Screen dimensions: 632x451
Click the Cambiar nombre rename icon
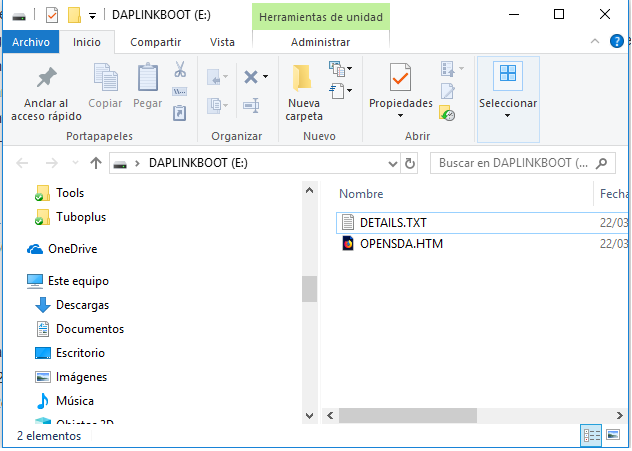(251, 106)
